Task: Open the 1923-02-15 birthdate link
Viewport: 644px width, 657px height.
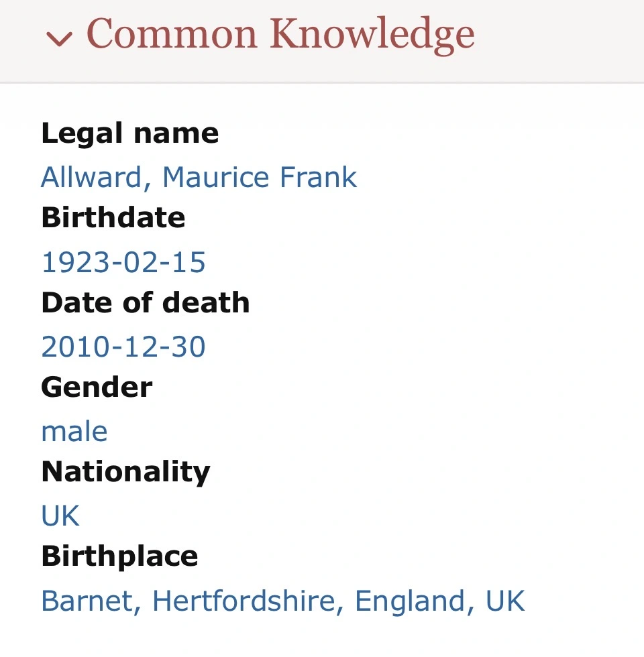Action: [123, 262]
